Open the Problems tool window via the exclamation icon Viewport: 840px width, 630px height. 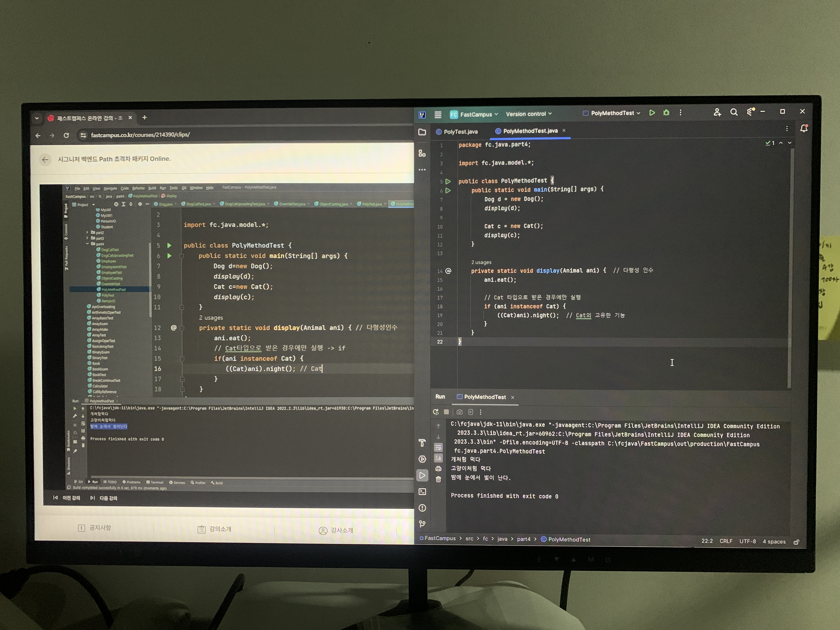(x=422, y=508)
